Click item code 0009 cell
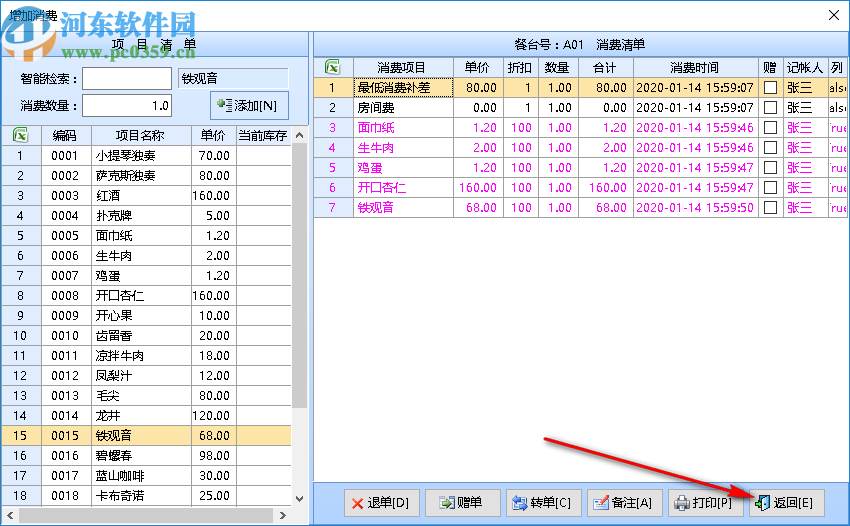Screen dimensions: 850x526 [66, 316]
